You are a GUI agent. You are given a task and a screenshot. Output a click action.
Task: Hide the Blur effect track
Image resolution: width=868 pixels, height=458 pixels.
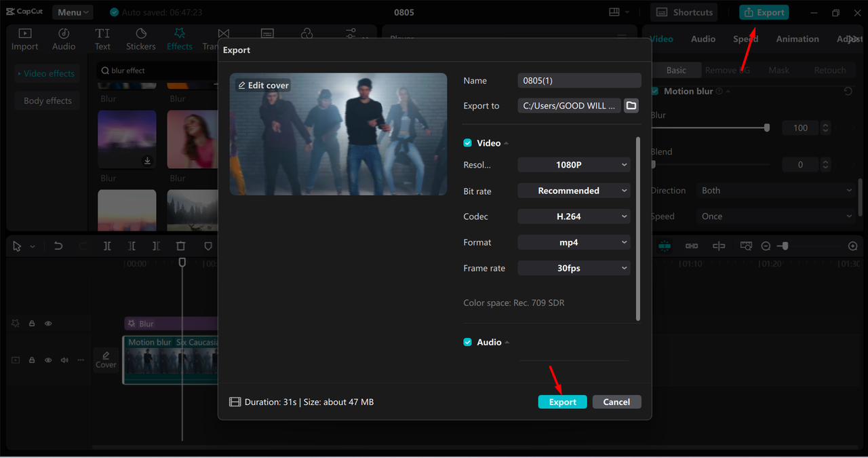[48, 324]
